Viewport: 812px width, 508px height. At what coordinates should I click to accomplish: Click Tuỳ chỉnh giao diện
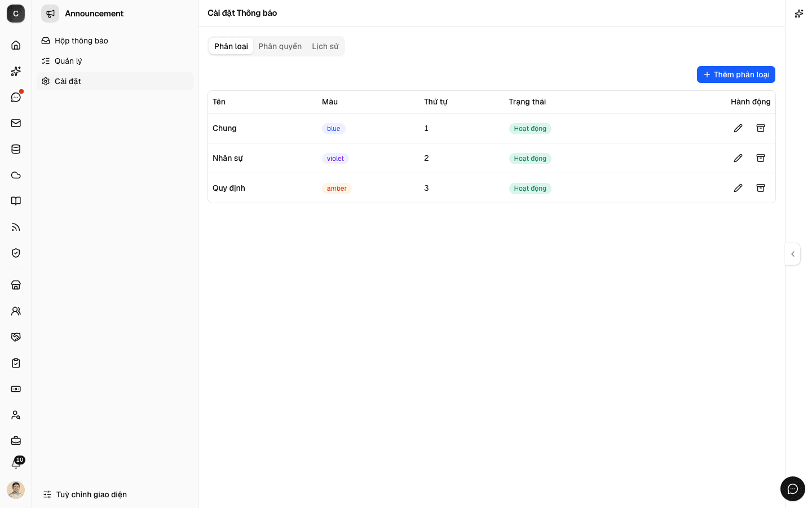coord(85,494)
